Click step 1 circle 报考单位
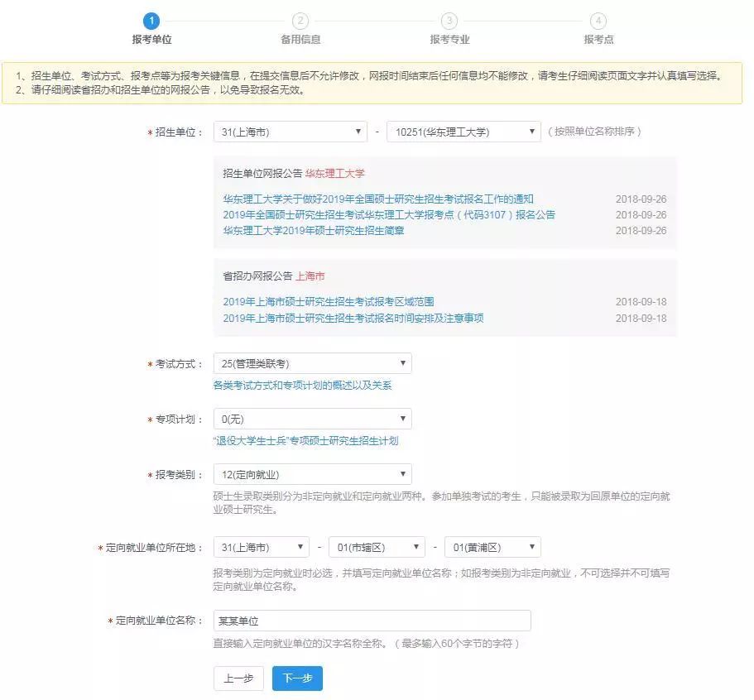Viewport: 754px width, 700px height. click(151, 21)
